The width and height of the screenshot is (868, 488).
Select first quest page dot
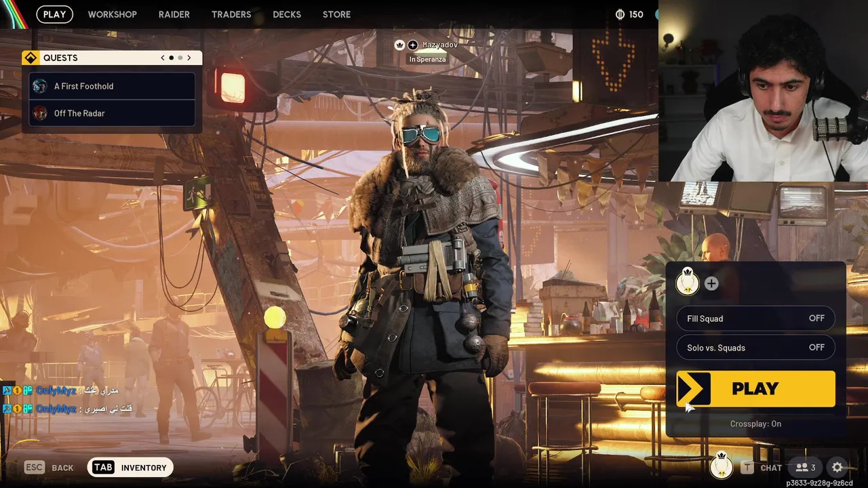coord(172,58)
